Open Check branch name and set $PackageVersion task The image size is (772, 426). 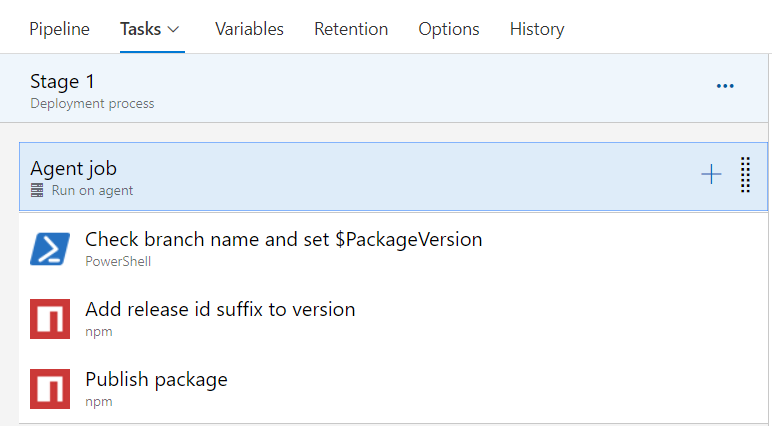pyautogui.click(x=284, y=240)
